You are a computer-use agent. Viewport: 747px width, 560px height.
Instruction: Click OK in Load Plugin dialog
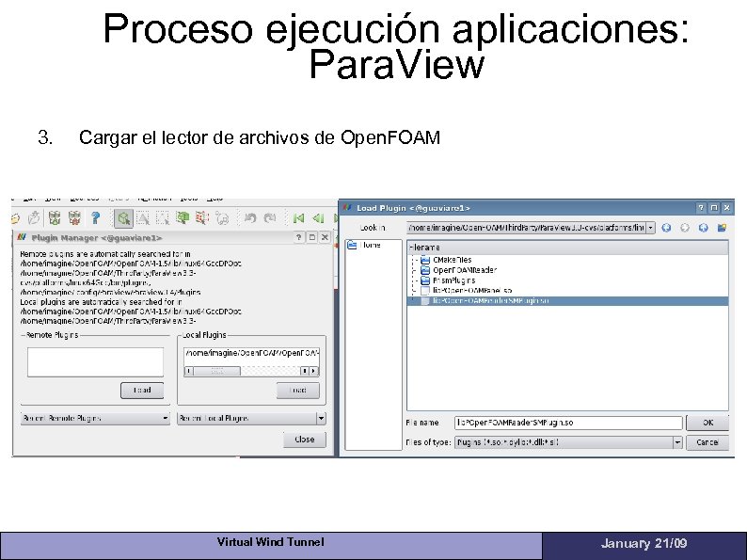pos(707,423)
